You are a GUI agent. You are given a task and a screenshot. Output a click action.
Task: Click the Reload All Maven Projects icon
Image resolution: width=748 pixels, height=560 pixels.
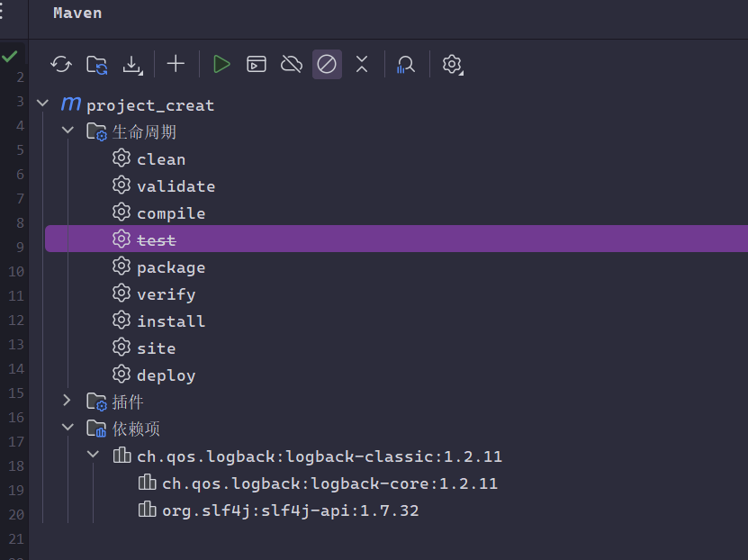[61, 64]
